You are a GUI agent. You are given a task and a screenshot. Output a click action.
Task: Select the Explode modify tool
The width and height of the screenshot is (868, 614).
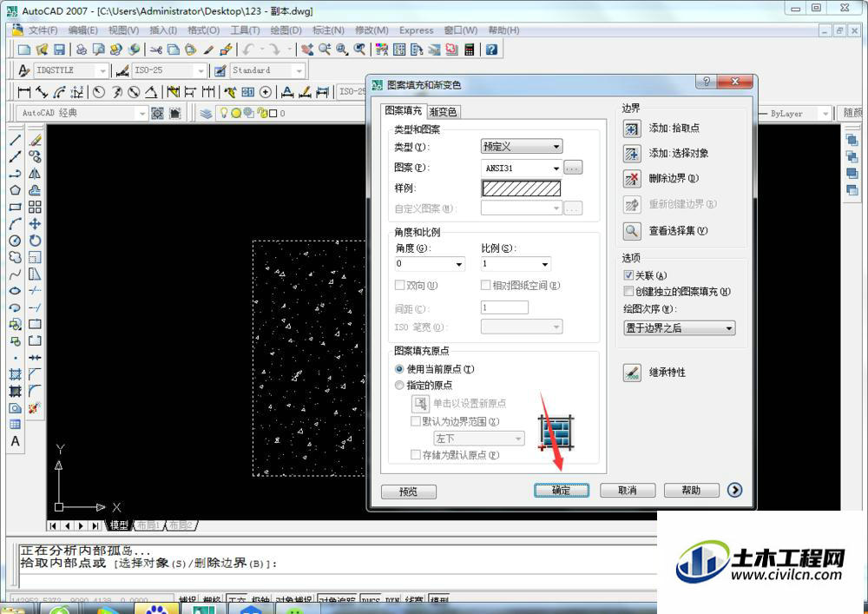(x=35, y=408)
